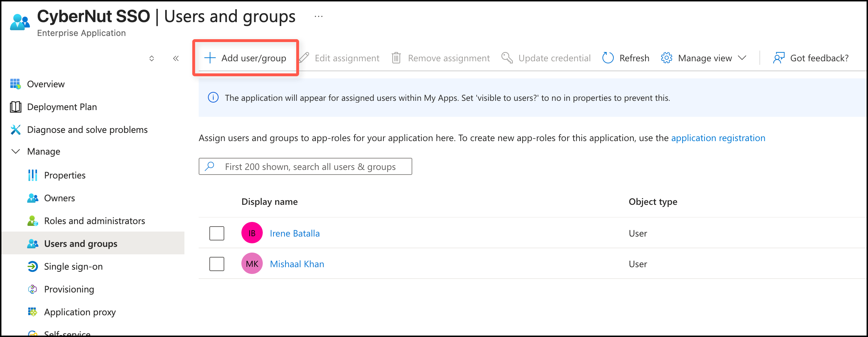Click the Refresh circular arrow icon
The height and width of the screenshot is (337, 868).
(x=608, y=58)
